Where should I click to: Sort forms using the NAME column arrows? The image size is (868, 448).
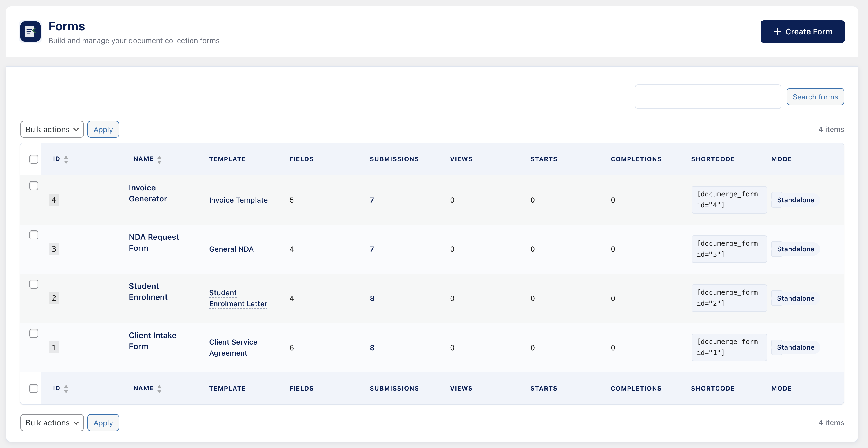[x=160, y=159]
